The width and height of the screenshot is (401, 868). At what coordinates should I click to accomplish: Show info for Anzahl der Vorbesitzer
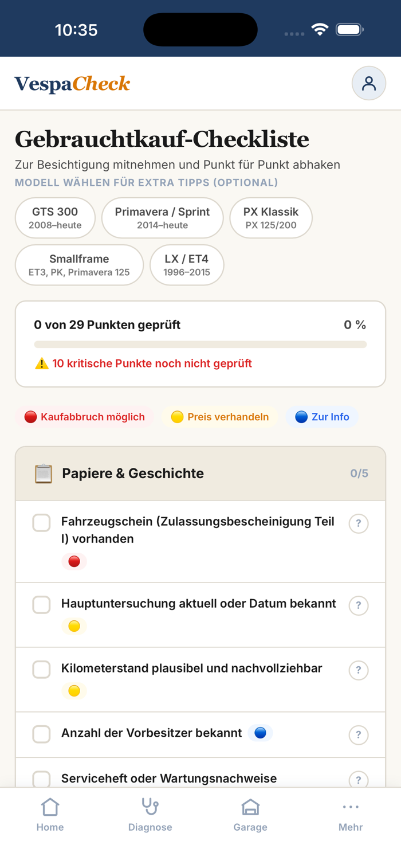pyautogui.click(x=359, y=735)
